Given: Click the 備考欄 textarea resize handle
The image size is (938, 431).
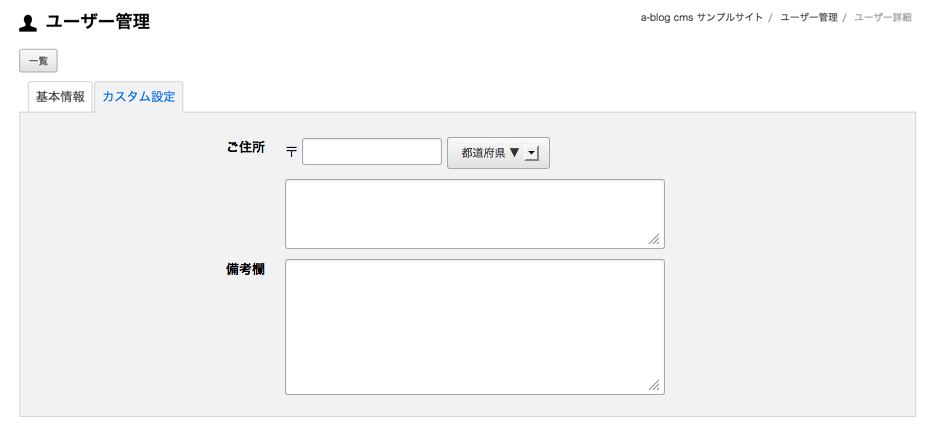Looking at the screenshot, I should pos(654,385).
